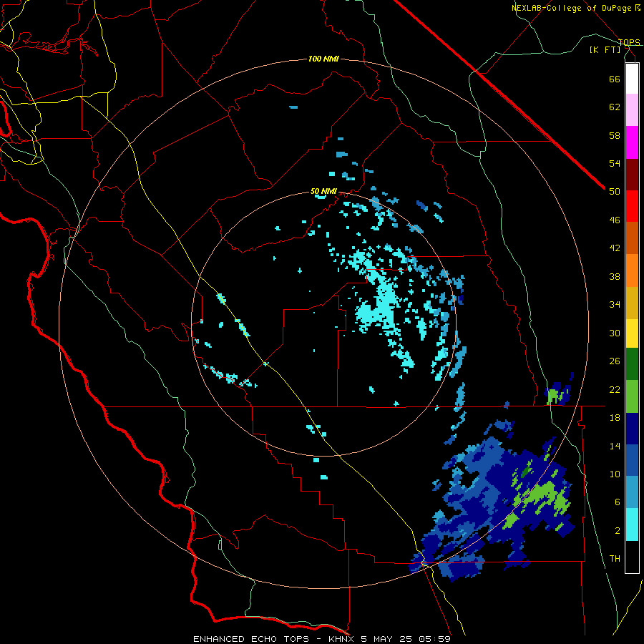This screenshot has height=644, width=644.
Task: Select legend value '2'
Action: 617,530
